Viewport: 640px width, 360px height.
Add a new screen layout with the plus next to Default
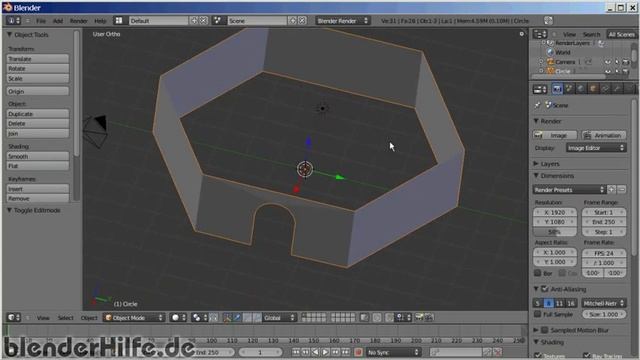(194, 20)
